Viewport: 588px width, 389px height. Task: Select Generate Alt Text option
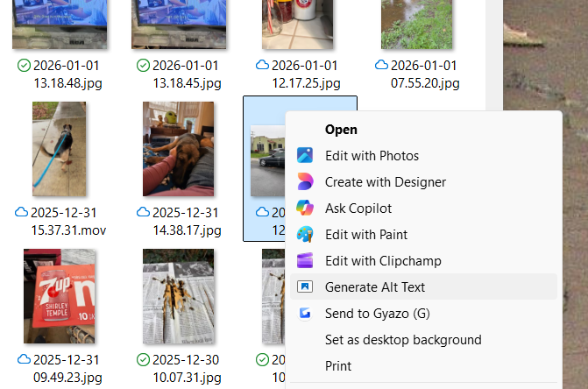423,286
